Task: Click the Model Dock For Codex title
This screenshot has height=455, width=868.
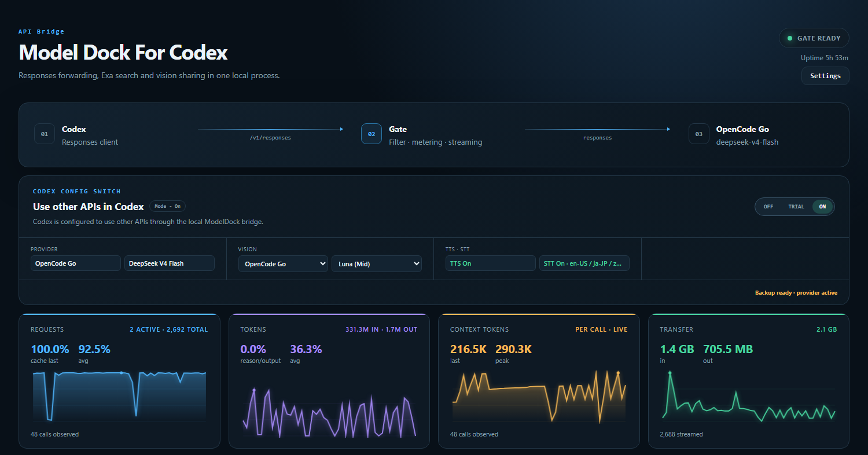Action: tap(123, 53)
